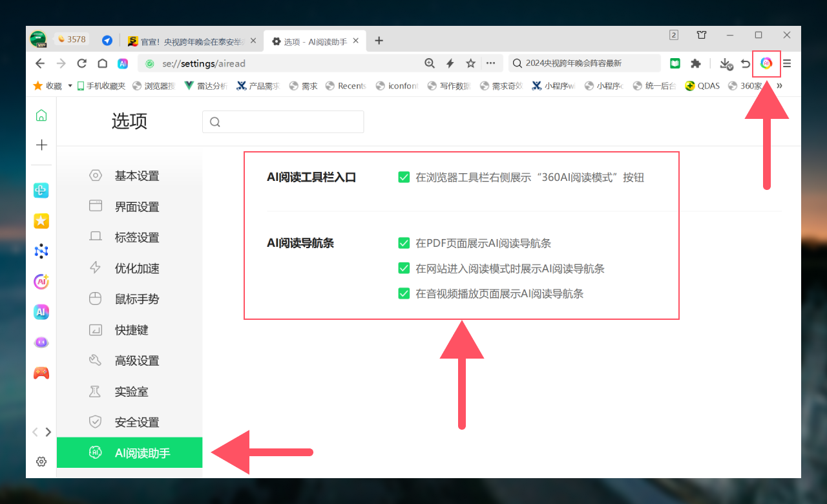Bookmark page with the star icon
This screenshot has width=827, height=504.
[471, 63]
